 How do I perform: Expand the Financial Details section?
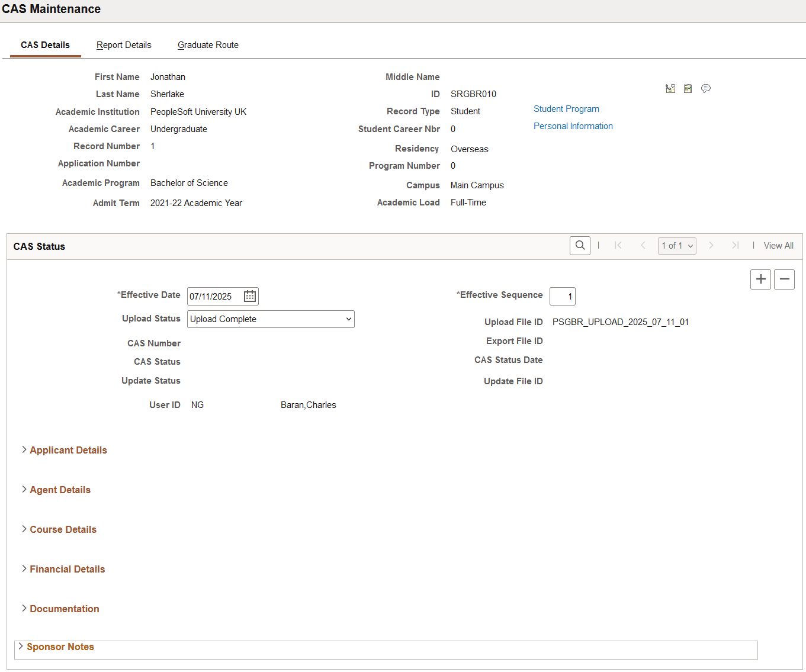[63, 569]
